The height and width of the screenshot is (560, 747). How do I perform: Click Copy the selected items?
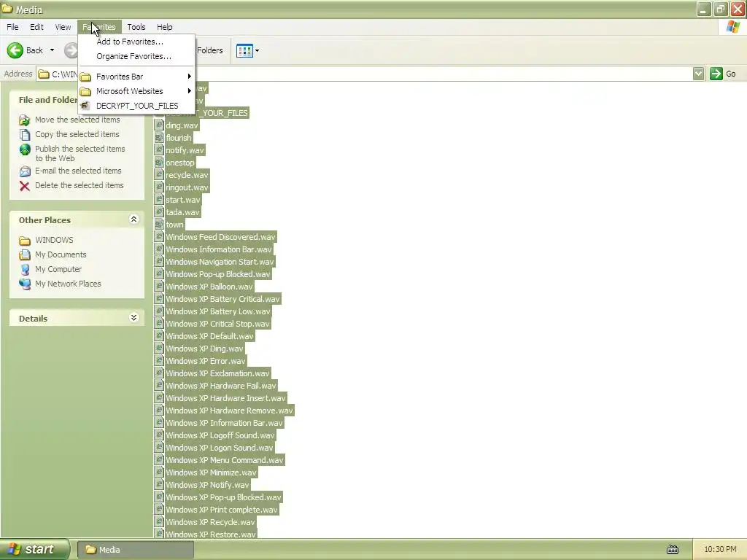77,134
